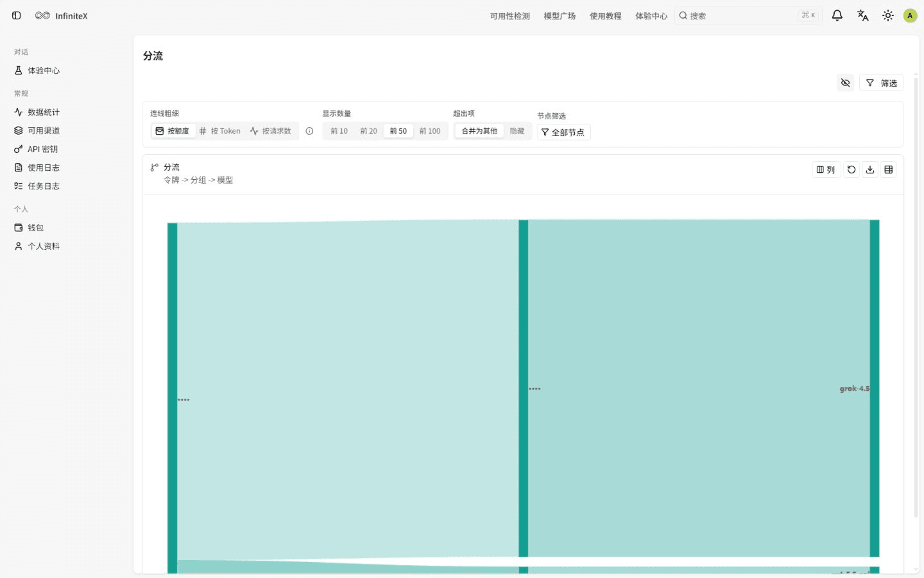Focus the 搜索 search field
924x578 pixels.
748,15
